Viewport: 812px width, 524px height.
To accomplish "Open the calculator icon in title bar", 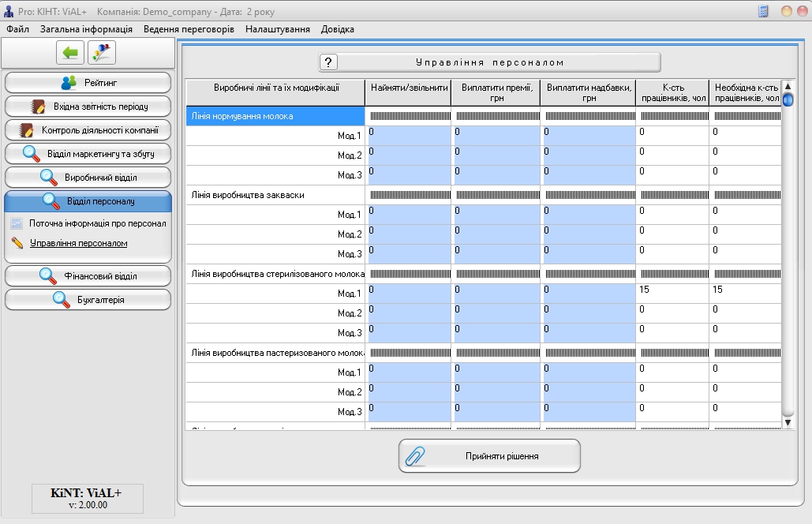I will pos(763,11).
